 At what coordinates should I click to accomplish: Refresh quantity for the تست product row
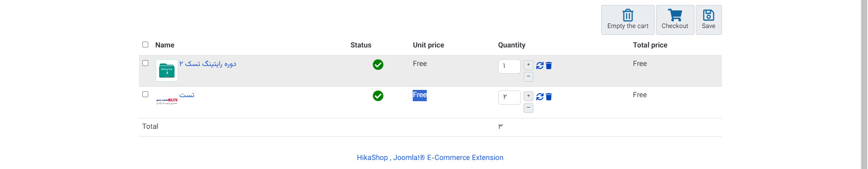click(x=540, y=97)
